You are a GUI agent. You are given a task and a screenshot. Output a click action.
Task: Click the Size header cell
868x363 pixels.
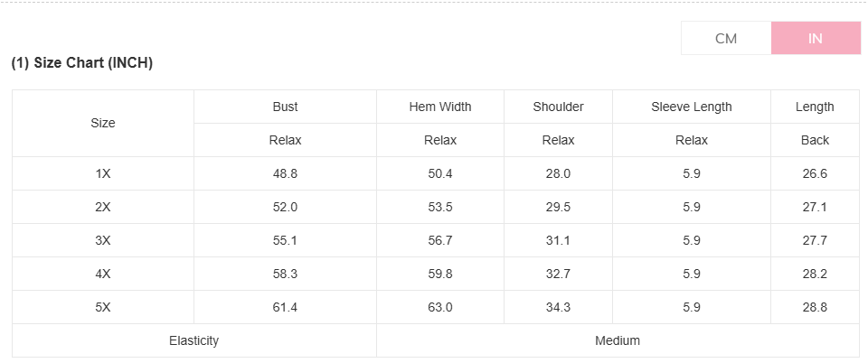pyautogui.click(x=103, y=123)
